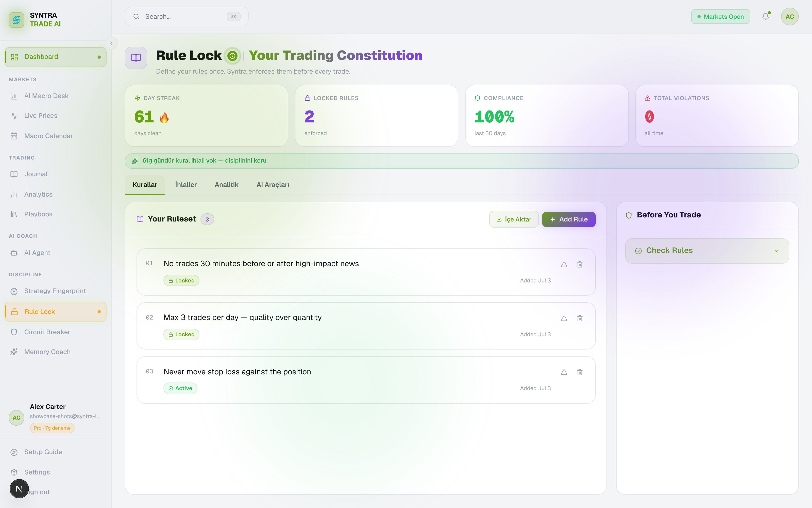Report violation on stop loss rule
Image resolution: width=812 pixels, height=508 pixels.
pyautogui.click(x=564, y=372)
